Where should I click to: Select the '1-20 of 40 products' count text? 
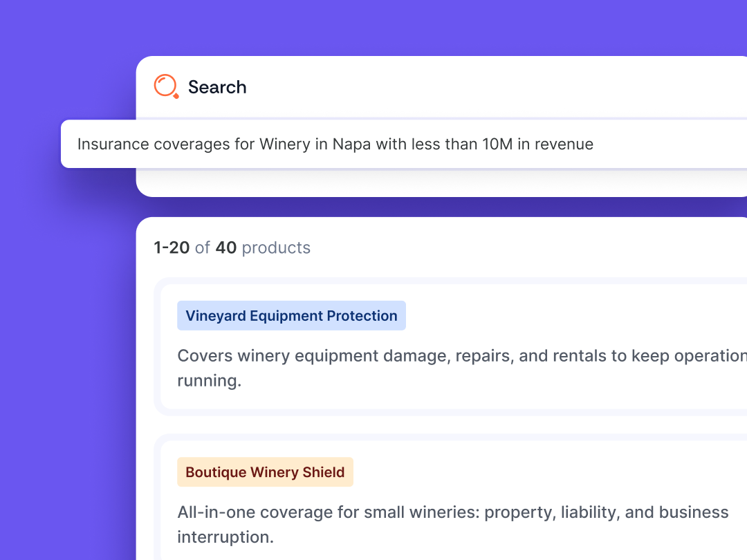point(232,248)
